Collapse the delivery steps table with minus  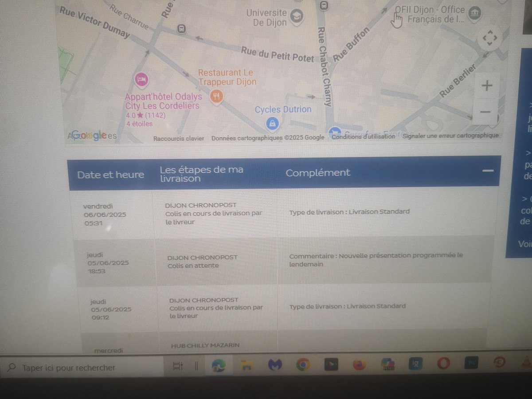coord(488,171)
